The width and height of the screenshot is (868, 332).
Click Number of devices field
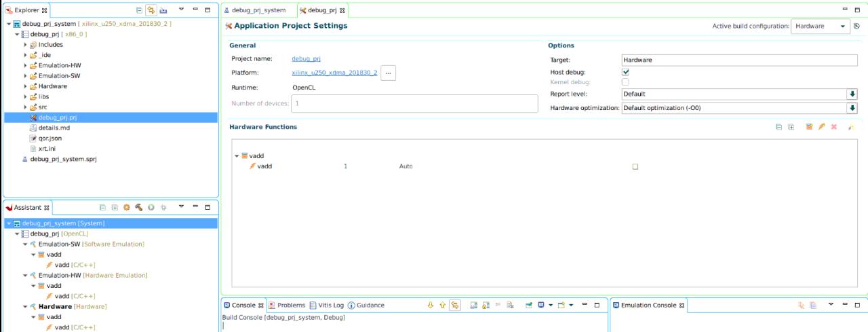414,103
